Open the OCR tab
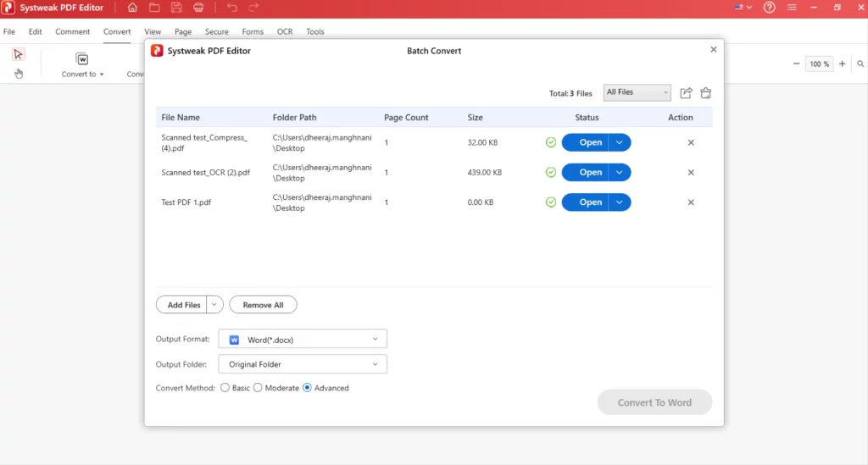This screenshot has height=465, width=868. (285, 31)
